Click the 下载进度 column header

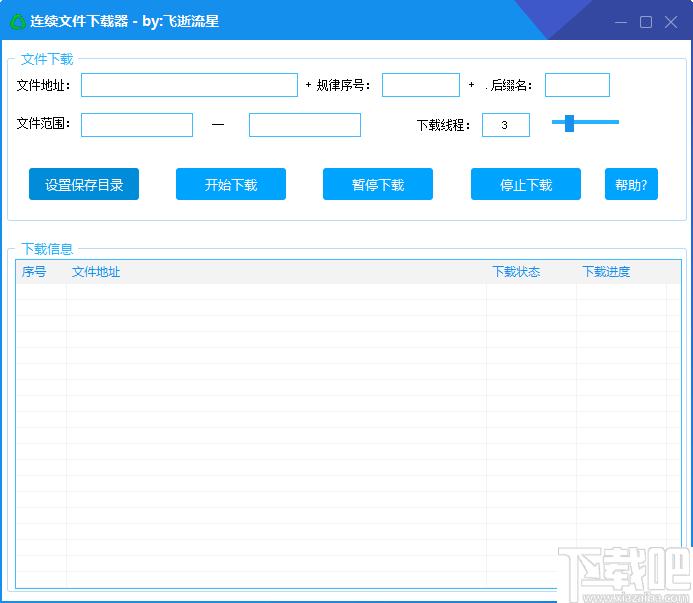(606, 272)
